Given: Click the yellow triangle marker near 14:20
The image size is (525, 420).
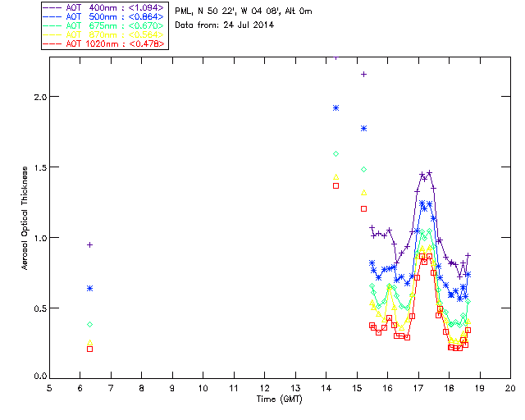Looking at the screenshot, I should click(336, 177).
